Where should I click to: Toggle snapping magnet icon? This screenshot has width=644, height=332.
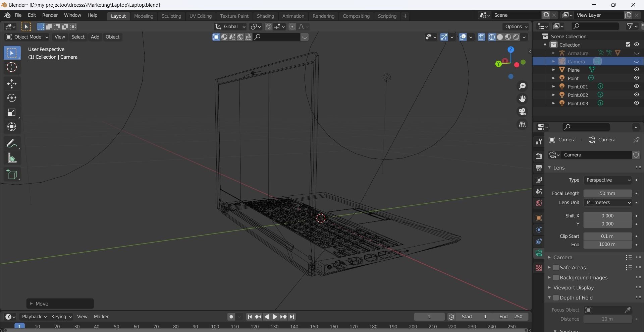point(268,27)
